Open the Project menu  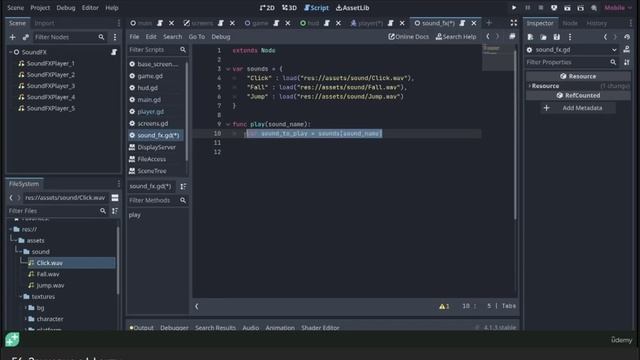pyautogui.click(x=40, y=8)
